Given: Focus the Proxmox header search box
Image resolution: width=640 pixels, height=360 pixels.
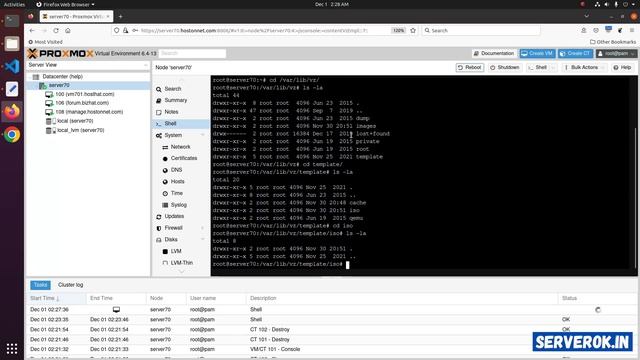Looking at the screenshot, I should (192, 53).
